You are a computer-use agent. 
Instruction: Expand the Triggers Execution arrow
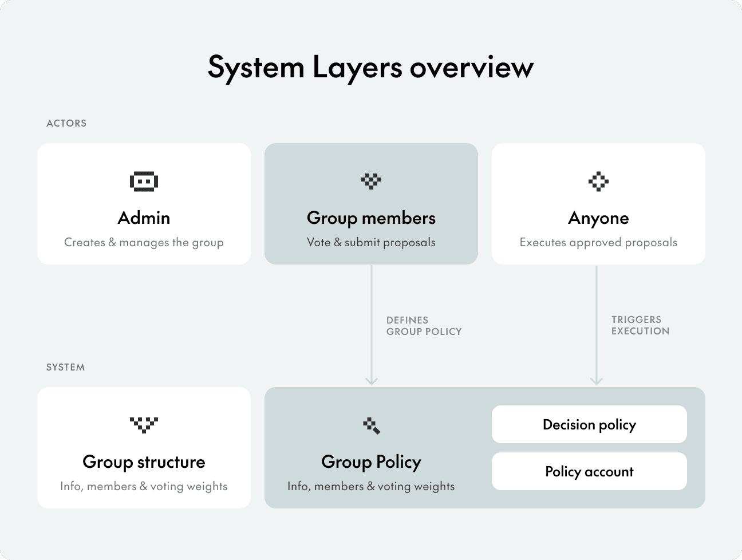(x=597, y=326)
